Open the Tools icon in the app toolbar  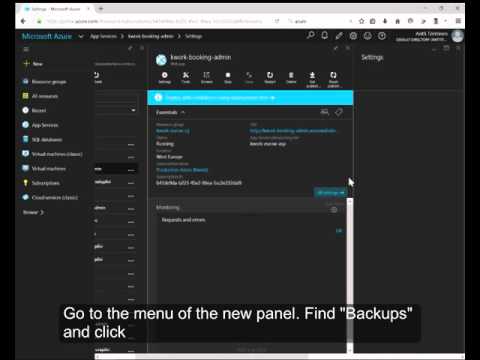(x=186, y=77)
